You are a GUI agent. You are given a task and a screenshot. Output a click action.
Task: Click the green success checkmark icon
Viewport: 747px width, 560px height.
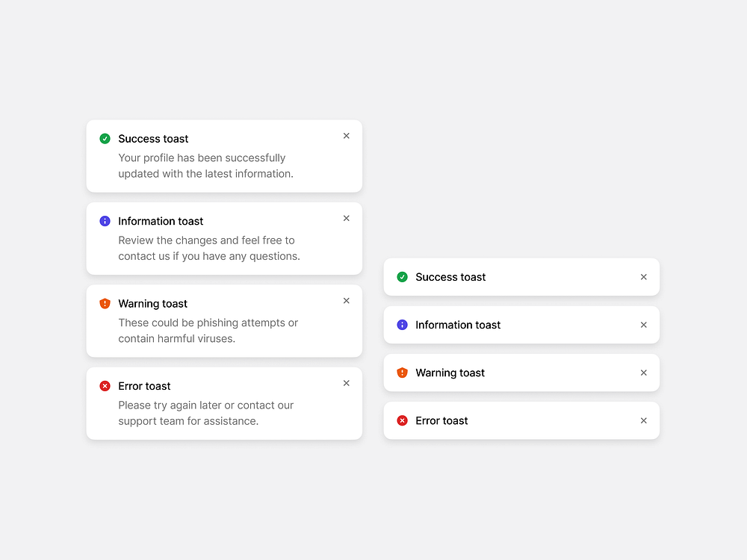105,138
